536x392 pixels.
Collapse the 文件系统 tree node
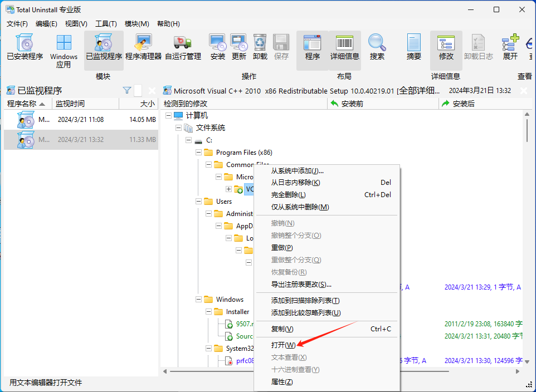click(178, 128)
